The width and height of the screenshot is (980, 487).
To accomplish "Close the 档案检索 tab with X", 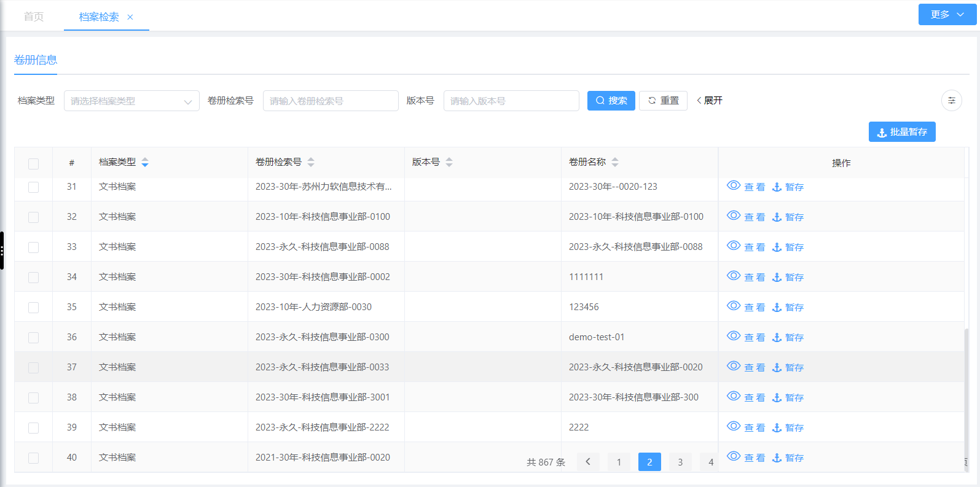I will [130, 17].
